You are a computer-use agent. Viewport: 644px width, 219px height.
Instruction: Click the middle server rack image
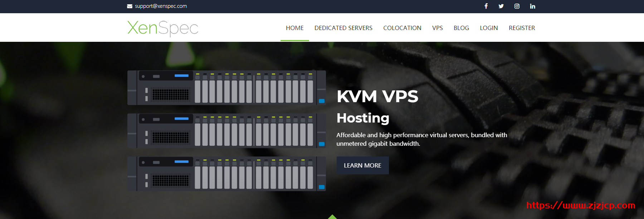tap(226, 131)
